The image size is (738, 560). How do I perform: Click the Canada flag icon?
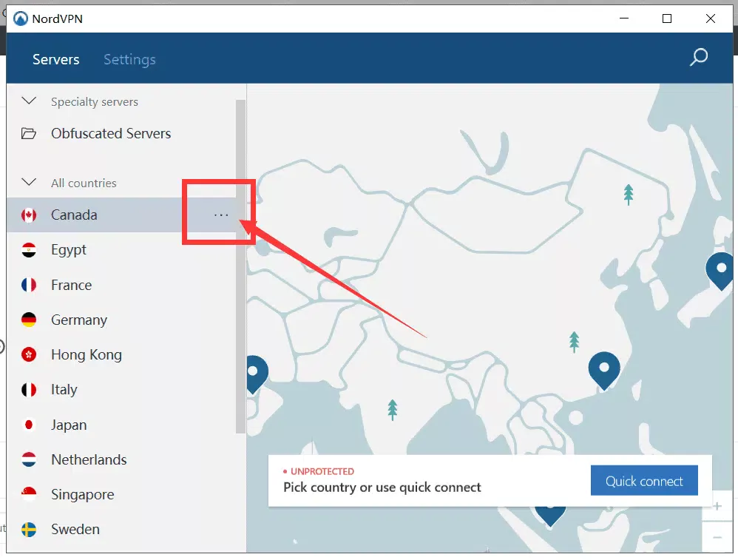[30, 215]
